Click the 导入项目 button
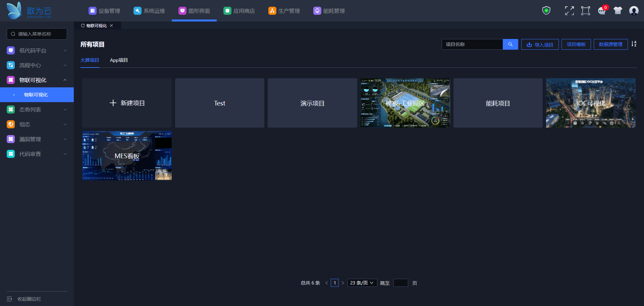 point(540,44)
